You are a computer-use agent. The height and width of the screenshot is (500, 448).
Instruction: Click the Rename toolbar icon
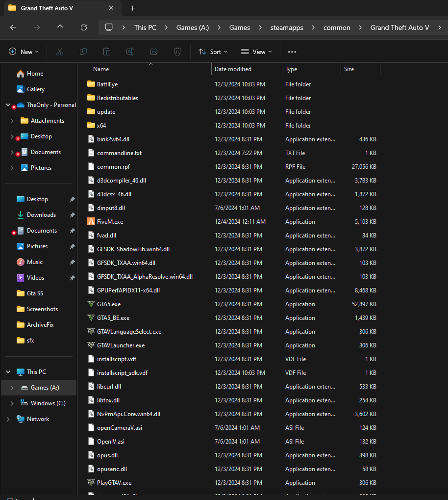pos(130,52)
